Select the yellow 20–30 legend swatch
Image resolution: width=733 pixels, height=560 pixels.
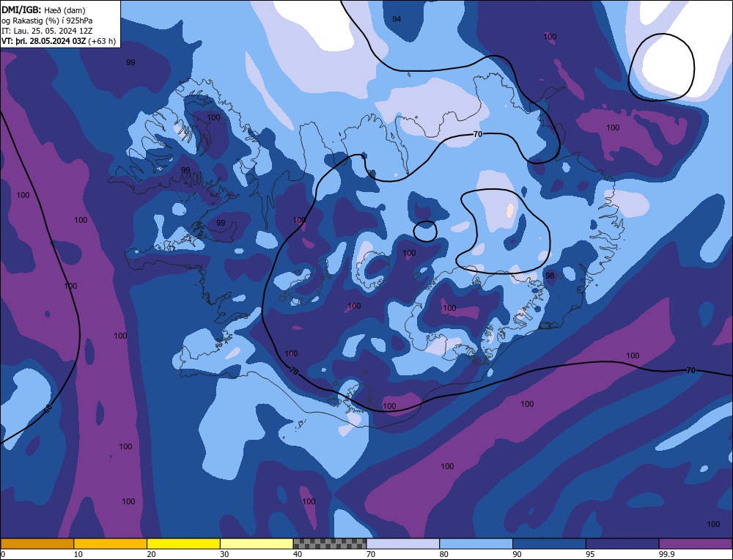[x=183, y=544]
